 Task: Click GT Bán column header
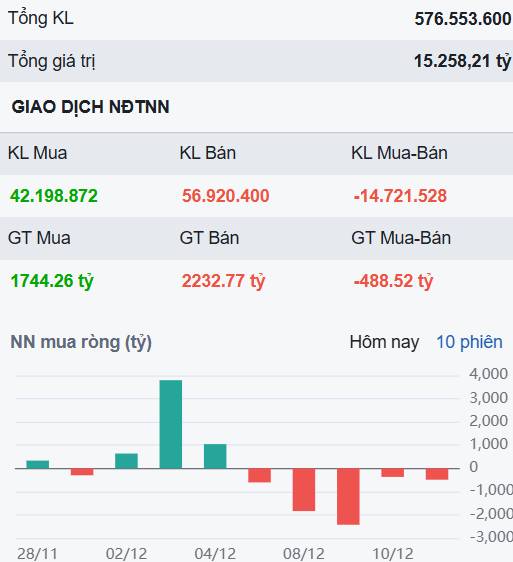(209, 238)
